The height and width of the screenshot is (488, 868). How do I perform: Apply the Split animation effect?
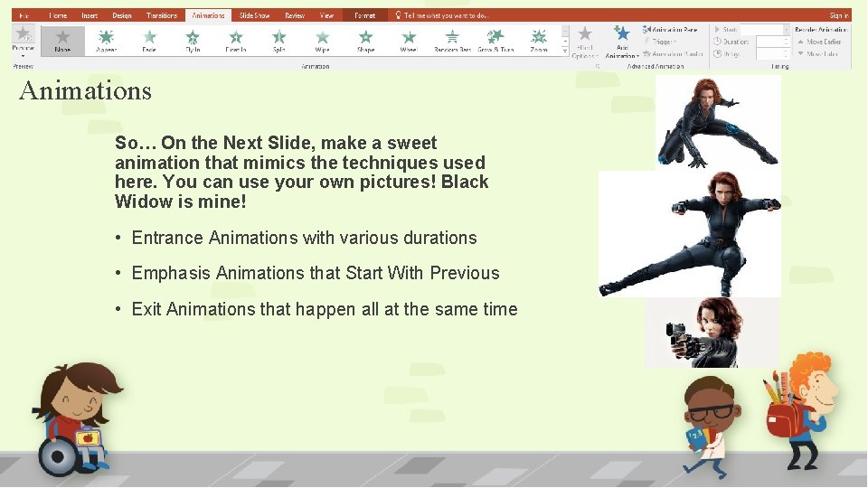pyautogui.click(x=279, y=41)
